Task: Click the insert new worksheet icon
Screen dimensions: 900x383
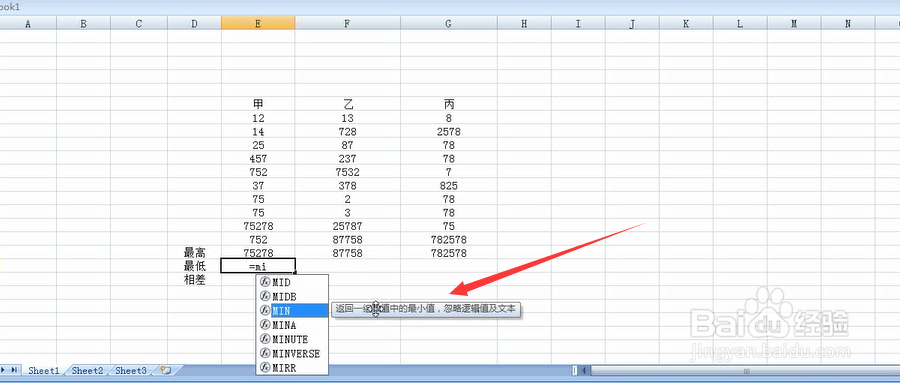Action: (166, 370)
